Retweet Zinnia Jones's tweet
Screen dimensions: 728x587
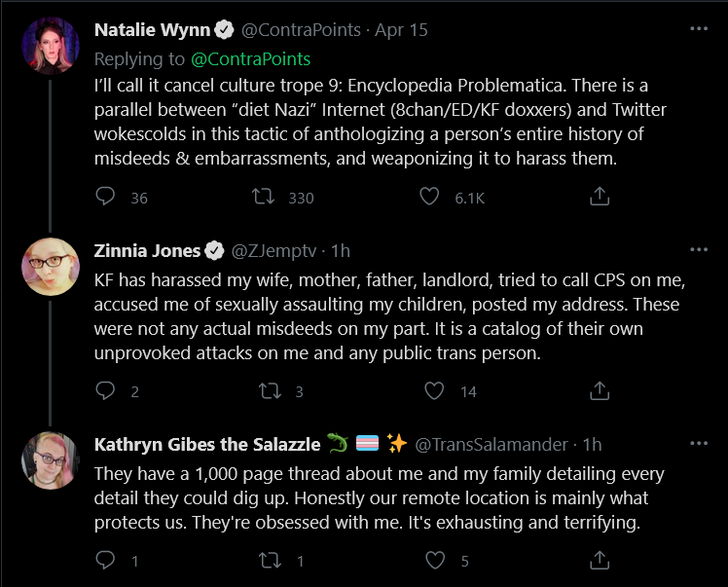pyautogui.click(x=263, y=391)
